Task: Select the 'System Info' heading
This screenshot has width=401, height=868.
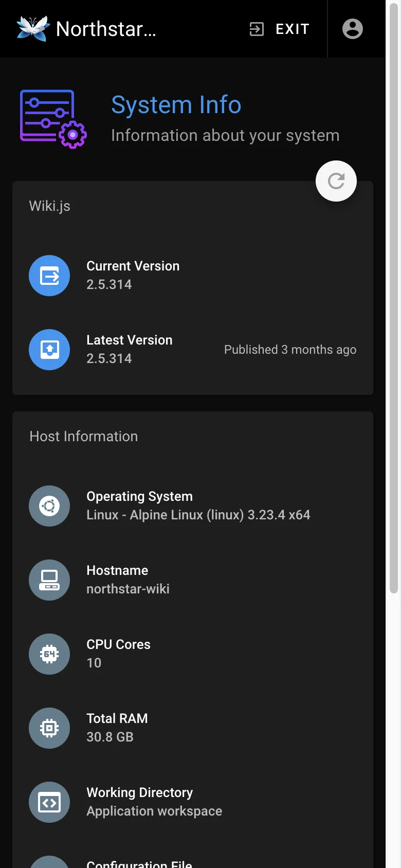Action: 176,105
